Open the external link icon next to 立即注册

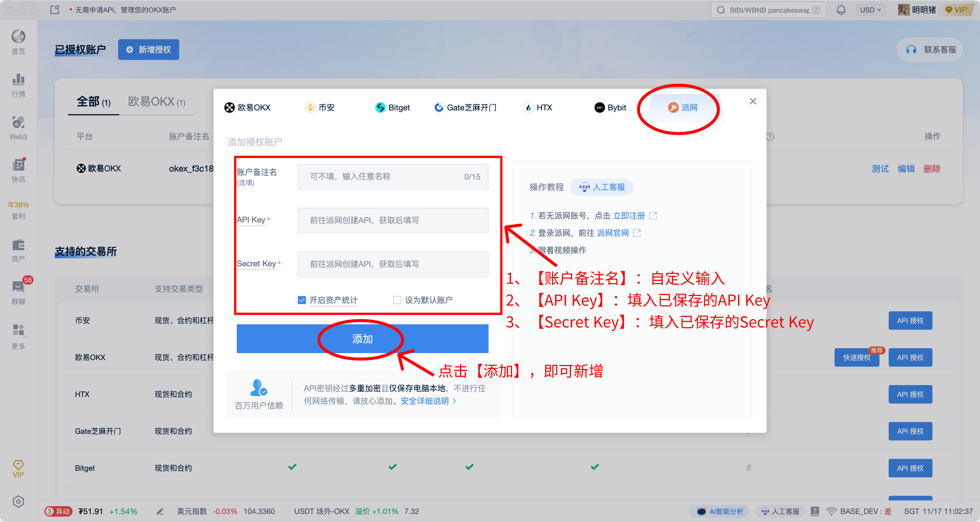click(653, 216)
